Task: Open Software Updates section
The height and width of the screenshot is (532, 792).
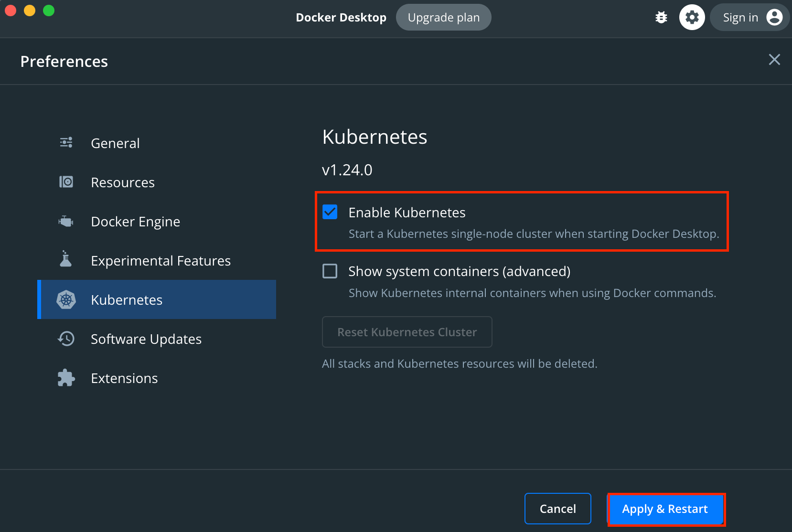Action: 157,339
